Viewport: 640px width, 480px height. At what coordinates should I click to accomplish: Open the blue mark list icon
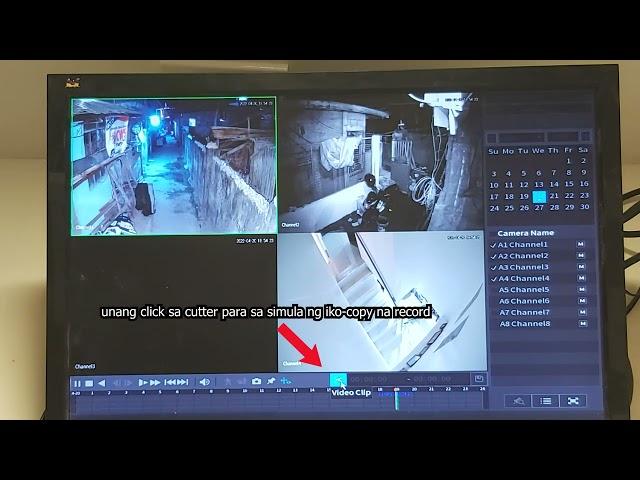[x=286, y=381]
